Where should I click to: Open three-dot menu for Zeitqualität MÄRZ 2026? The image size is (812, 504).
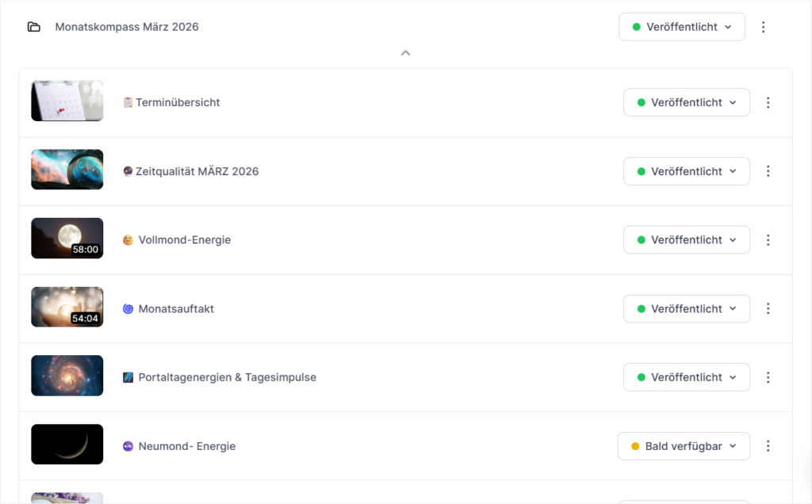(x=767, y=171)
